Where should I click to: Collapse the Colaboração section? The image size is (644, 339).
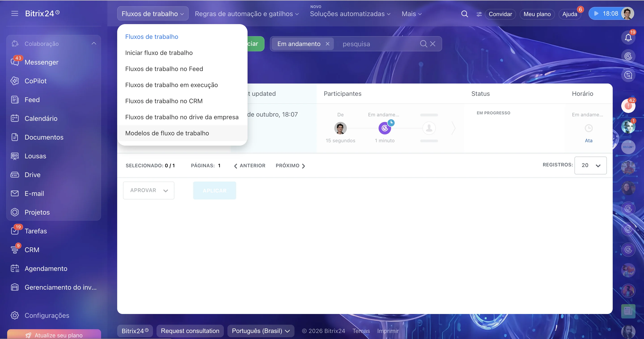coord(94,44)
